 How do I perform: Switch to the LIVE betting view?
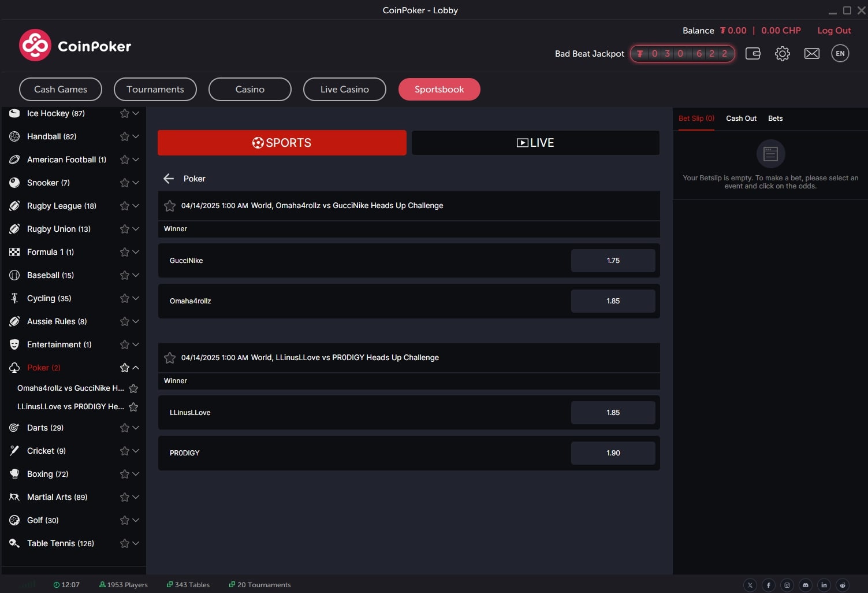coord(535,143)
